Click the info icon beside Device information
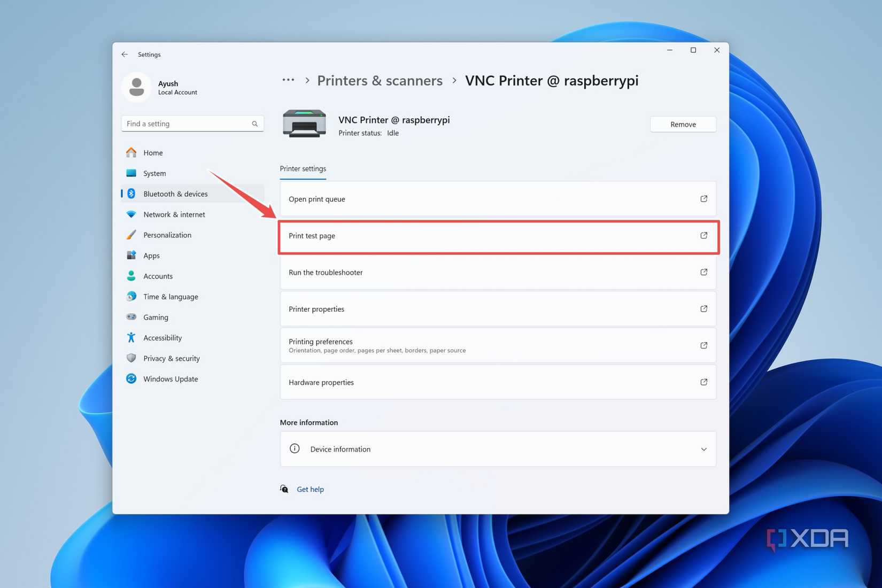Image resolution: width=882 pixels, height=588 pixels. (x=295, y=448)
